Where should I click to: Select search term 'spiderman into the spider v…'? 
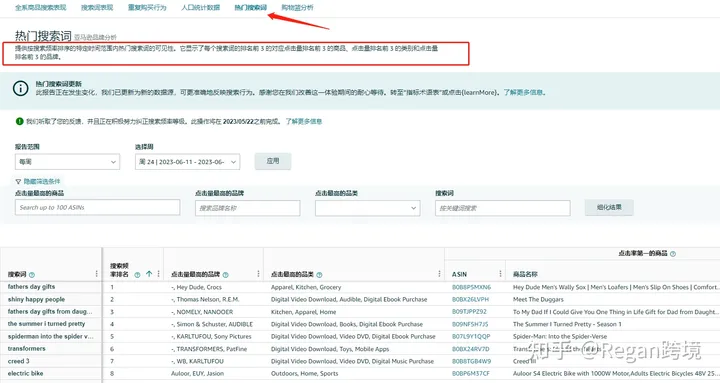pos(51,336)
